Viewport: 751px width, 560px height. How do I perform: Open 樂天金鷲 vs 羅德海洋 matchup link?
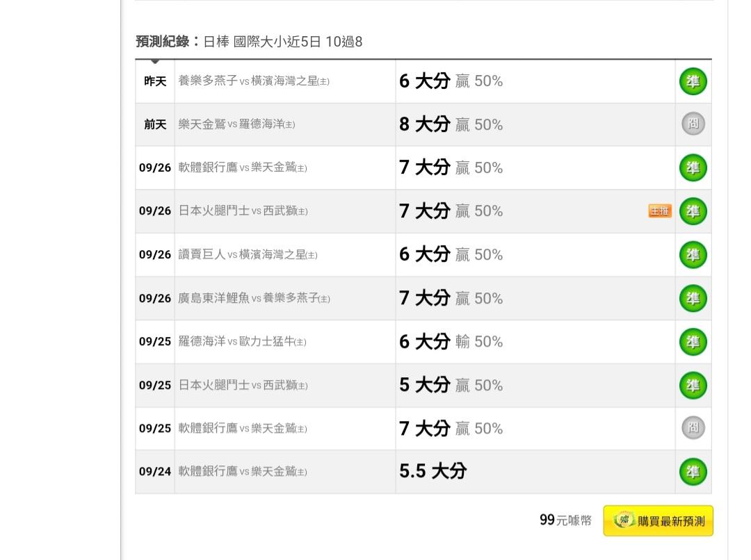236,124
